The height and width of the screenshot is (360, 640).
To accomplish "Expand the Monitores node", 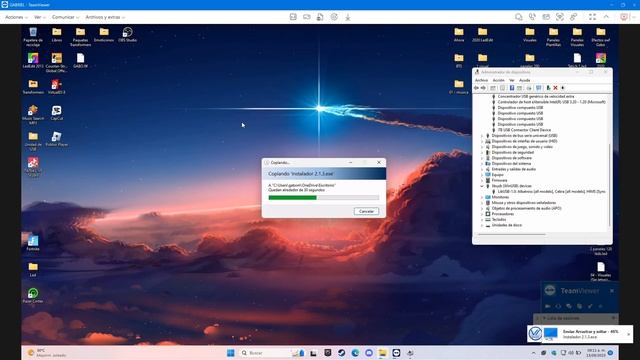I will [x=482, y=197].
